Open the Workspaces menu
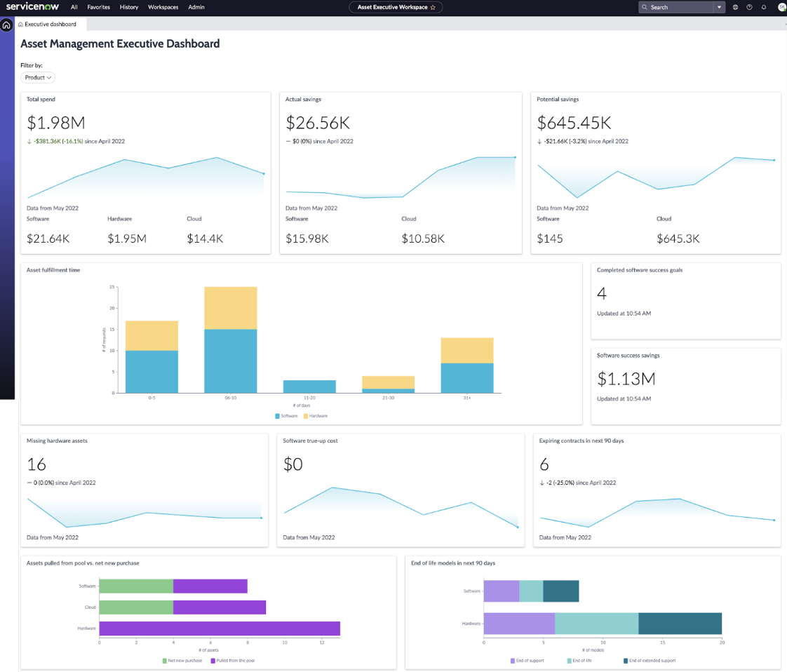This screenshot has height=672, width=787. click(x=163, y=7)
